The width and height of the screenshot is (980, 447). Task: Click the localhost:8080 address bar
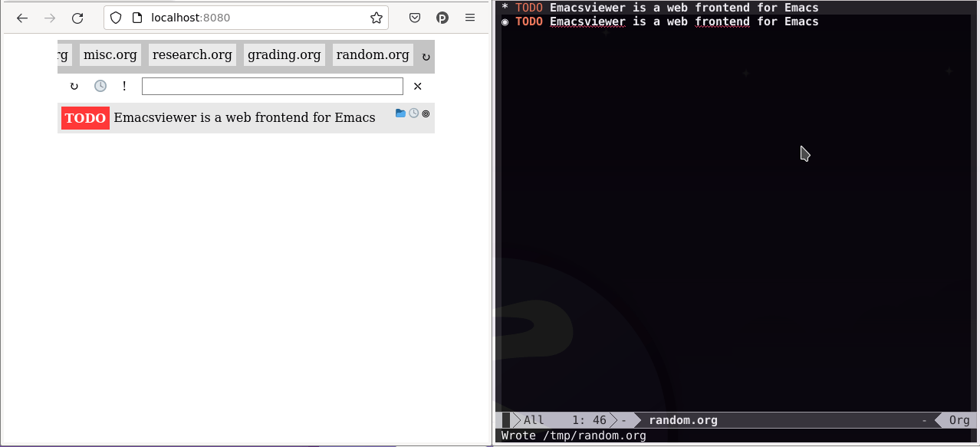click(x=245, y=18)
